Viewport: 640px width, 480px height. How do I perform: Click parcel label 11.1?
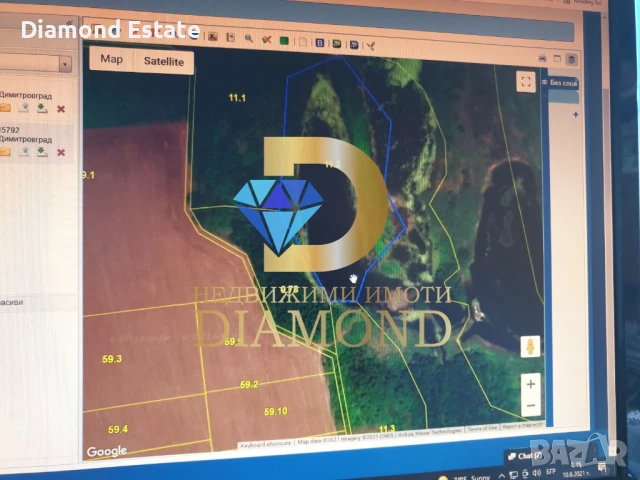(237, 98)
